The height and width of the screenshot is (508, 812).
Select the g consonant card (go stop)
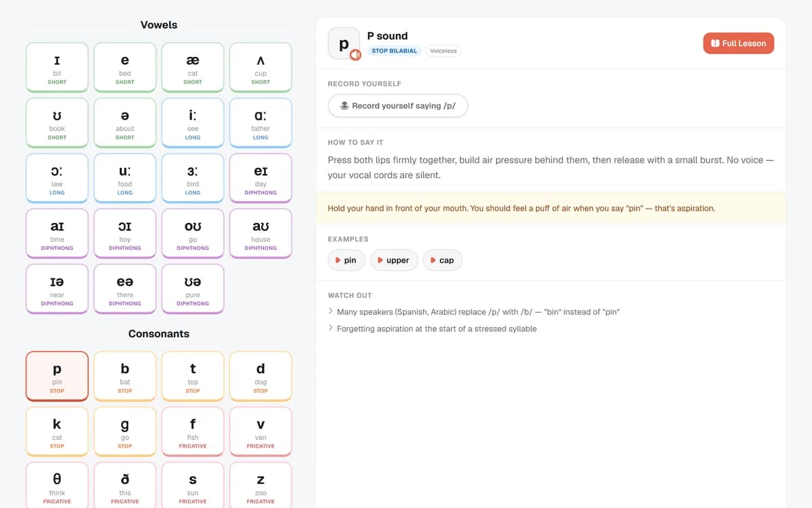click(x=125, y=431)
